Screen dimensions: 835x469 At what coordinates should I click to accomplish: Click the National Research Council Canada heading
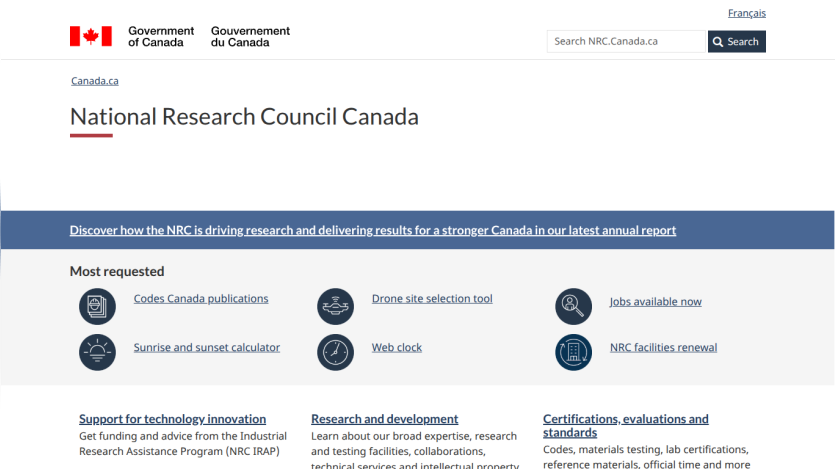tap(244, 117)
